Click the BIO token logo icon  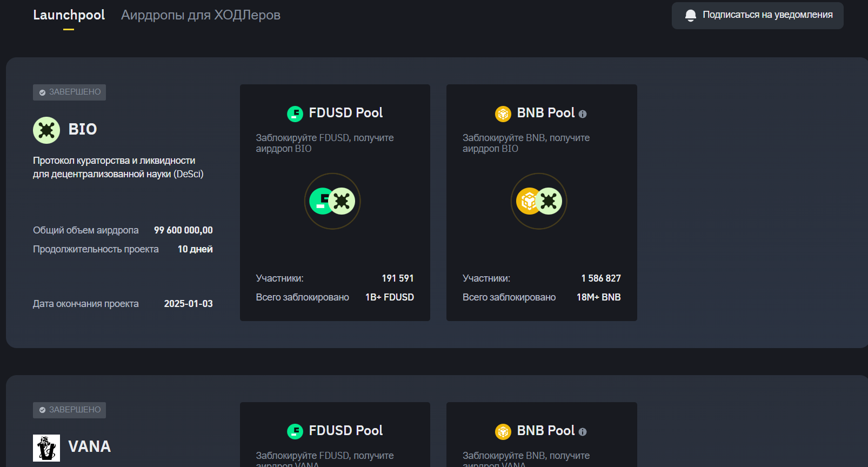[46, 130]
